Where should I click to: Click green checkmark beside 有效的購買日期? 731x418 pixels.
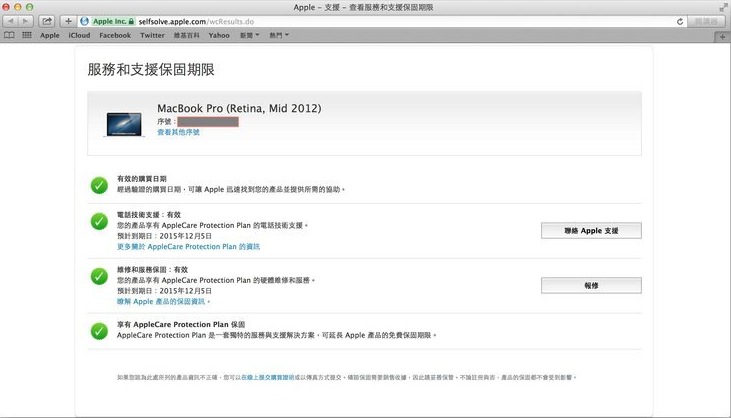pos(99,185)
